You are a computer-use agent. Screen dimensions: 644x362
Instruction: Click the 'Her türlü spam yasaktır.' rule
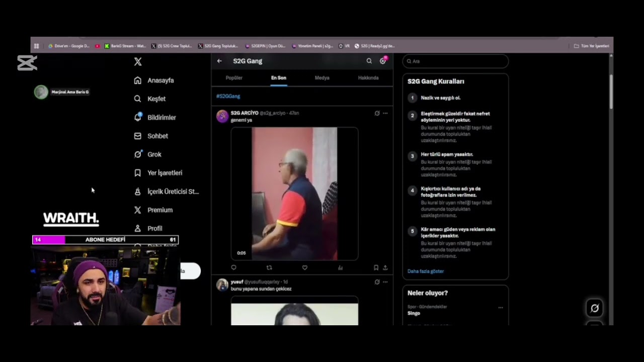[x=447, y=154]
